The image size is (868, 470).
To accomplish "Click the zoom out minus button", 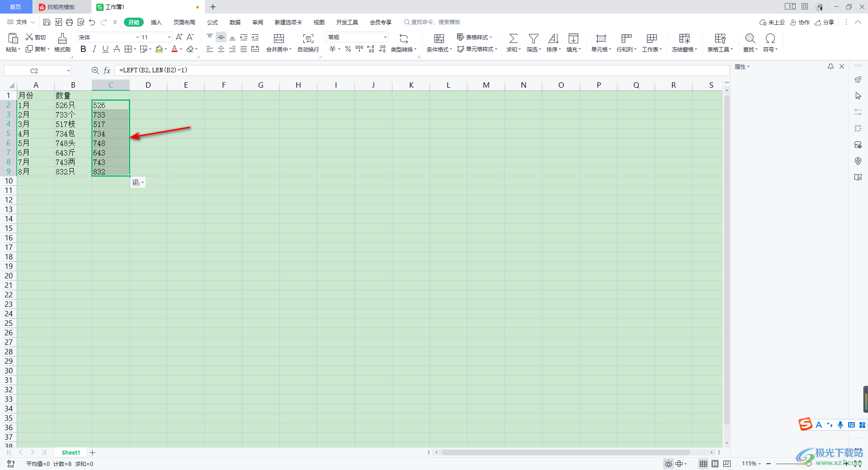I will click(769, 464).
